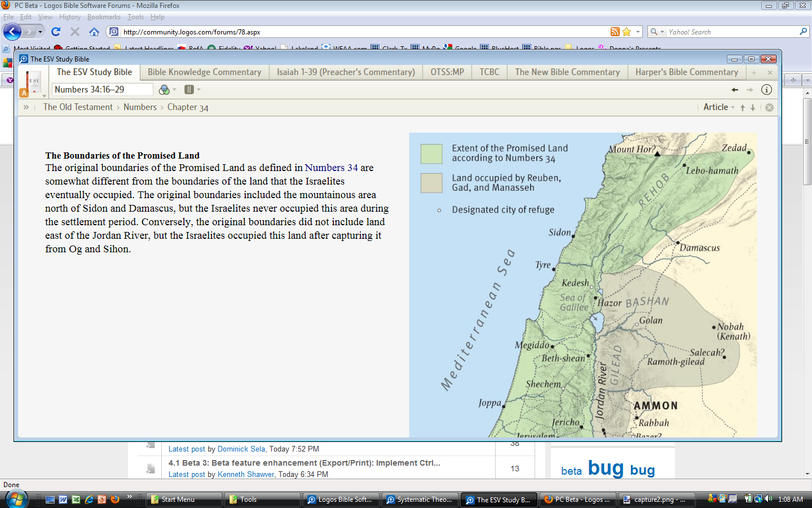Viewport: 812px width, 508px height.
Task: Navigate back with the Logos panel arrow
Action: tap(735, 90)
